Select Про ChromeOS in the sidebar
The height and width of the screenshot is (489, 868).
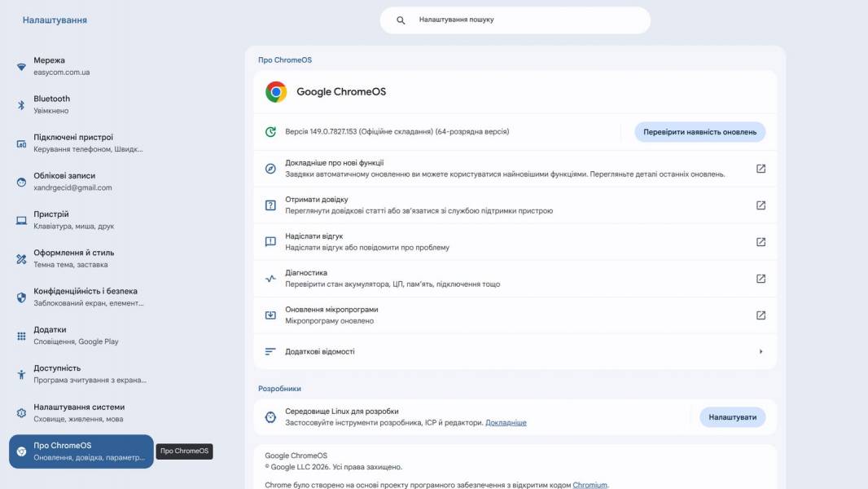[81, 452]
